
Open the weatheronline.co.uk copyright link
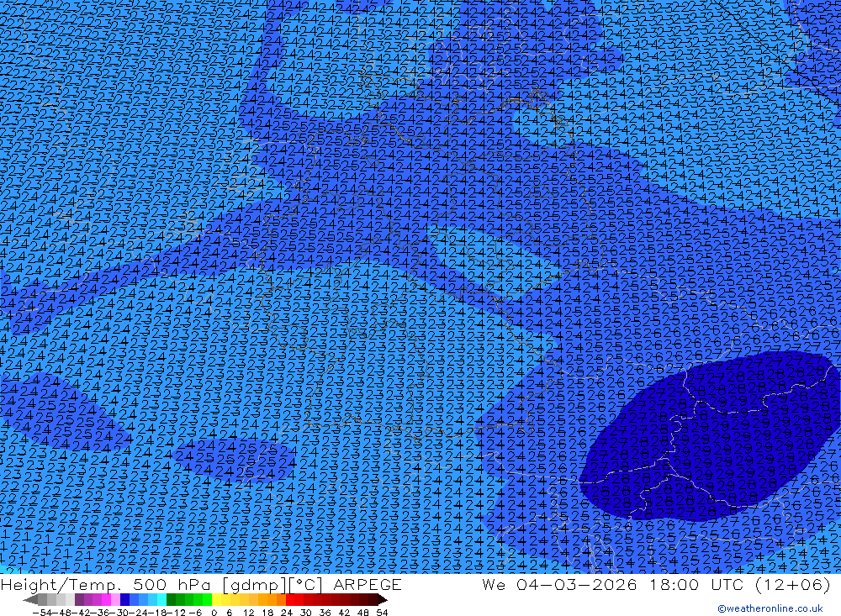[x=770, y=608]
